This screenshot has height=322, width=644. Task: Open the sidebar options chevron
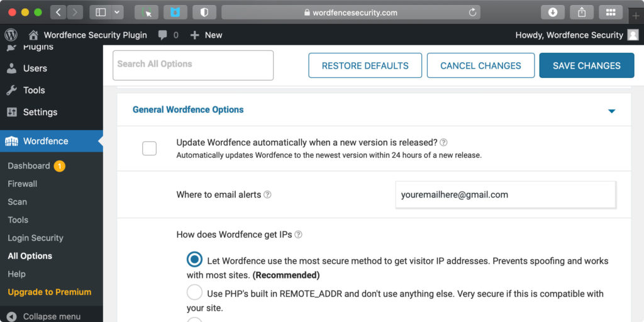tap(118, 13)
